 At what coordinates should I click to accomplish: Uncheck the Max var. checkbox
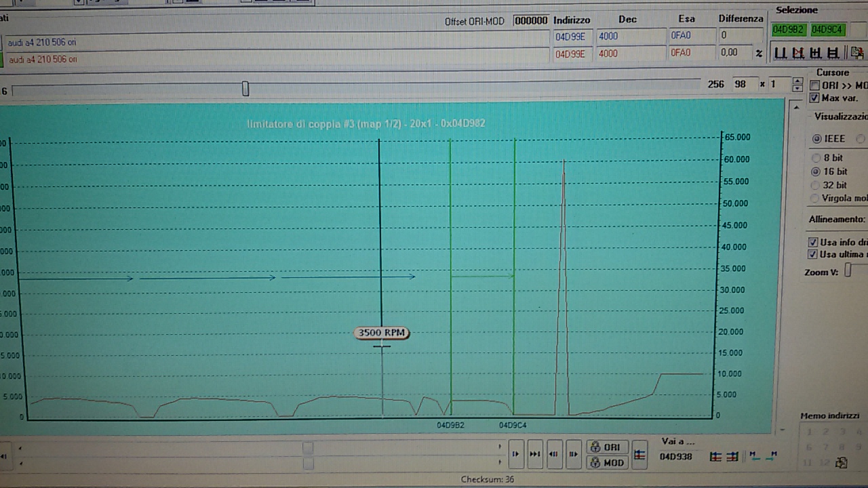(x=815, y=98)
